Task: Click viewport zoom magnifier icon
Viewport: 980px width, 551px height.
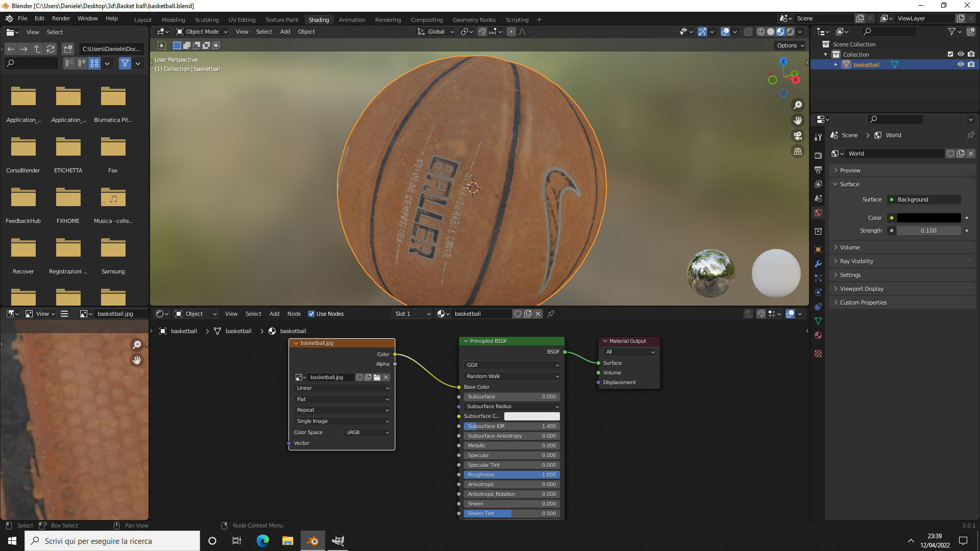Action: tap(797, 105)
